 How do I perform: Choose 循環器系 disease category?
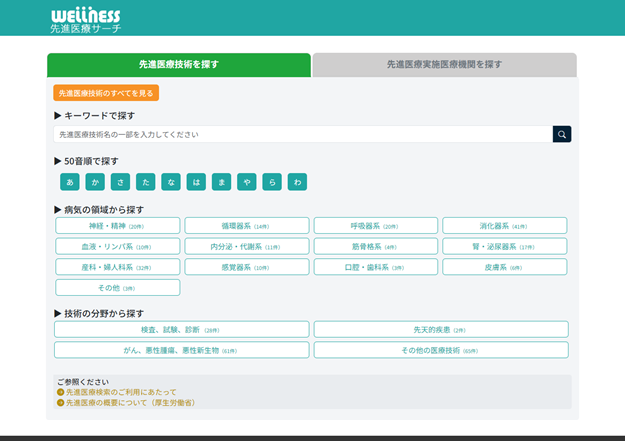[247, 226]
